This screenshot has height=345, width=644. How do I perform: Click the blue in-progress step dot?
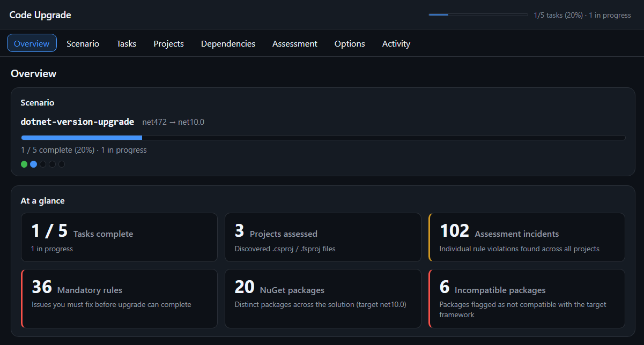click(x=33, y=164)
